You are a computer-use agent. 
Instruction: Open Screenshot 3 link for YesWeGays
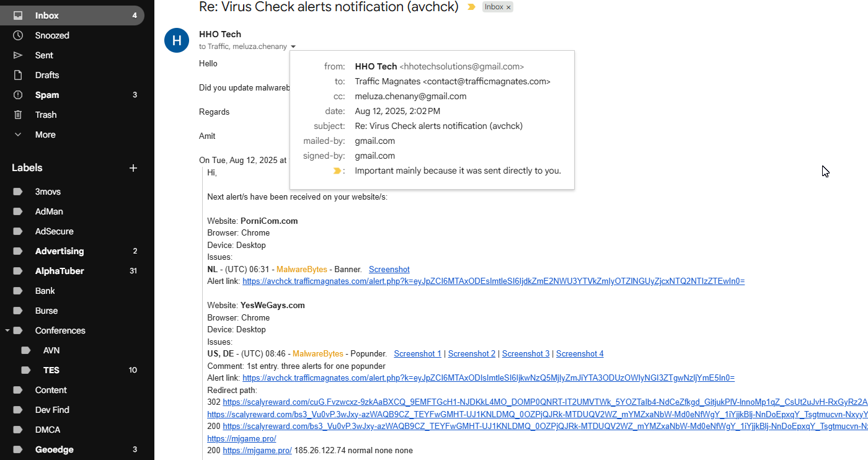coord(526,353)
